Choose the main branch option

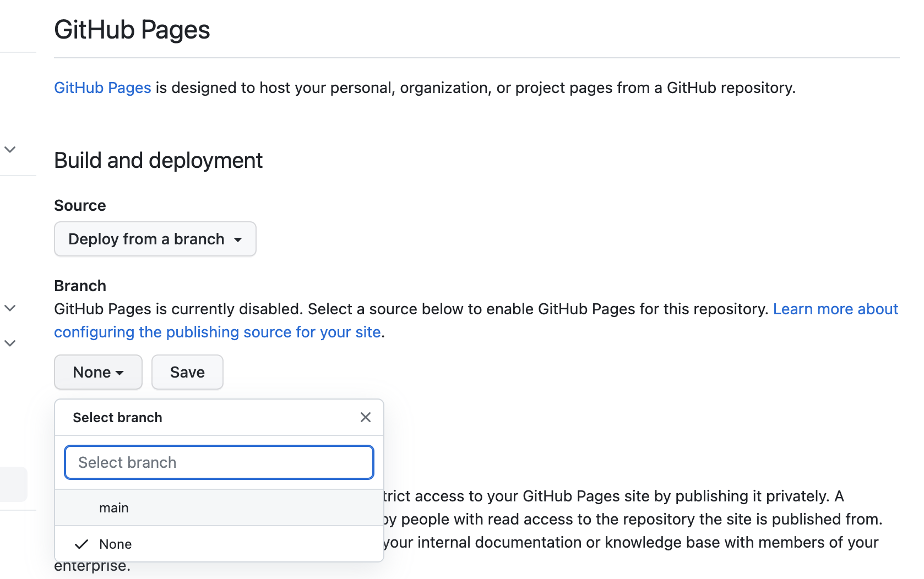(x=114, y=508)
